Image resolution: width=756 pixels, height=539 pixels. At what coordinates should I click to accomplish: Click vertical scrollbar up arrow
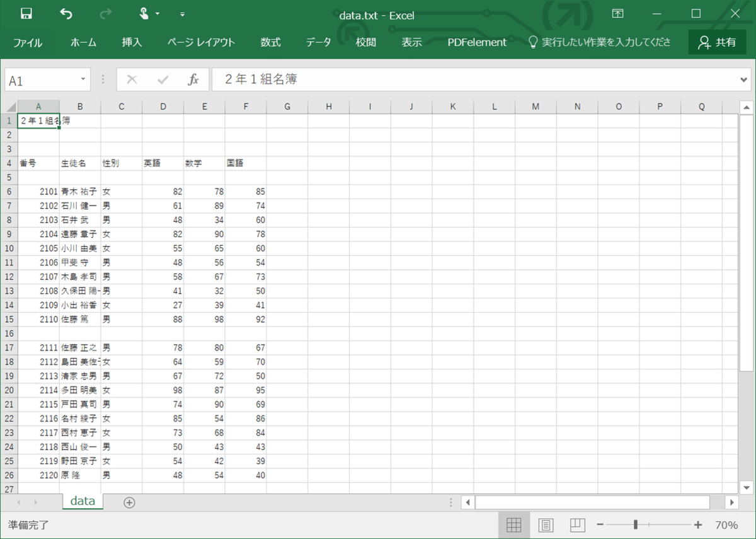tap(746, 107)
